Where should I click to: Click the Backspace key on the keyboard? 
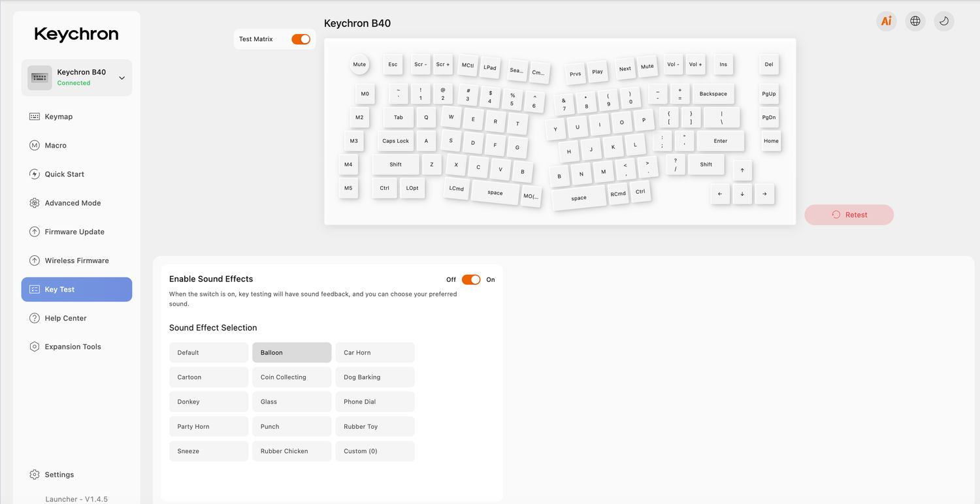click(713, 94)
